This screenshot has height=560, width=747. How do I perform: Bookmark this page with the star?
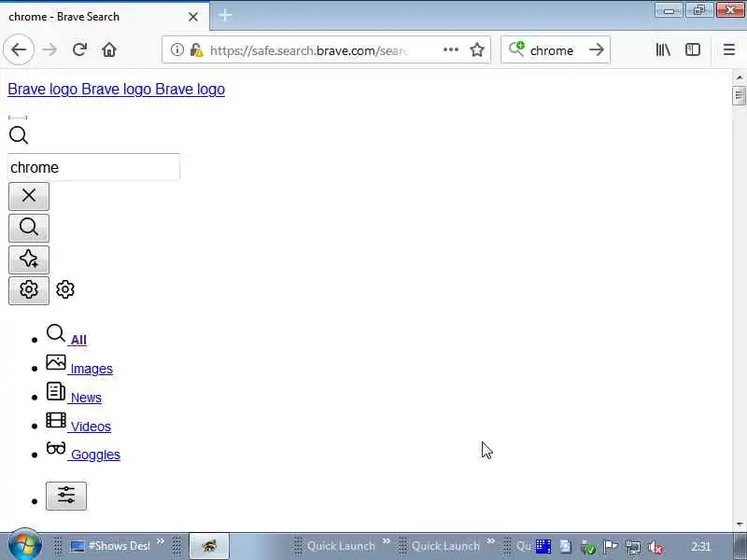point(477,49)
